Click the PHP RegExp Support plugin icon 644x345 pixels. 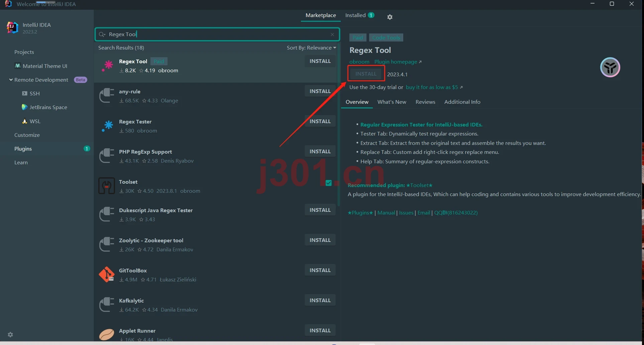(x=107, y=156)
